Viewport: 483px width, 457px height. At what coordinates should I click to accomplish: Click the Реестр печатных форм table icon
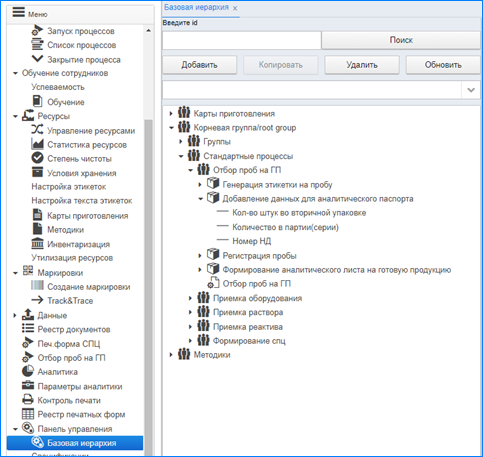(28, 414)
